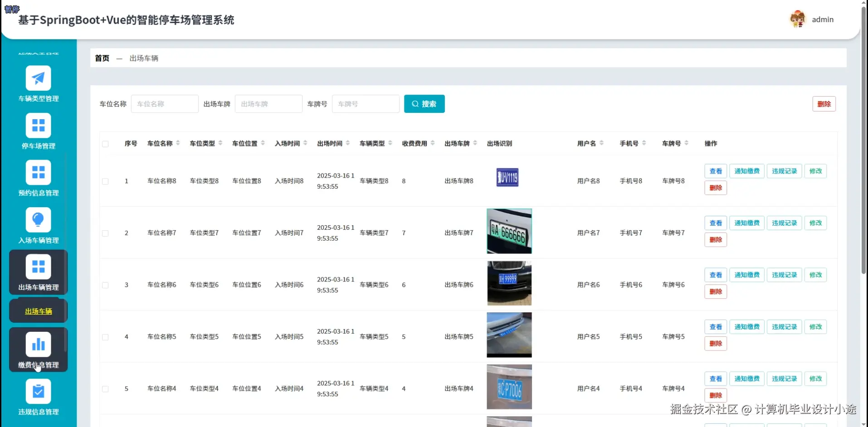Click 违规记录 for row 车位名称4

(784, 378)
